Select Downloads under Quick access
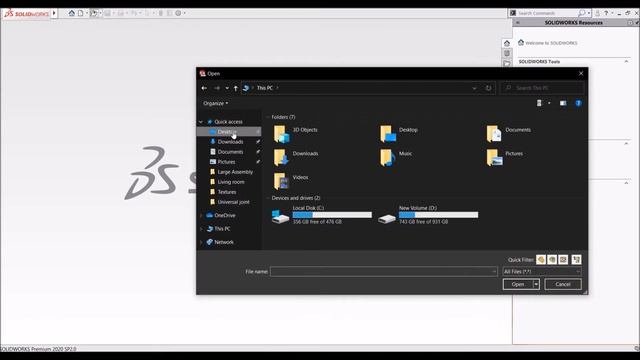640x360 pixels. tap(229, 142)
